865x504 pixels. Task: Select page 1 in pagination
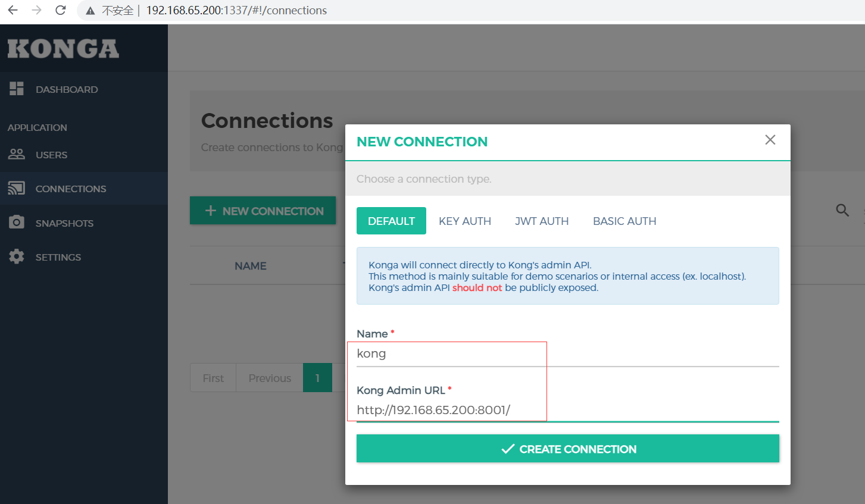317,378
